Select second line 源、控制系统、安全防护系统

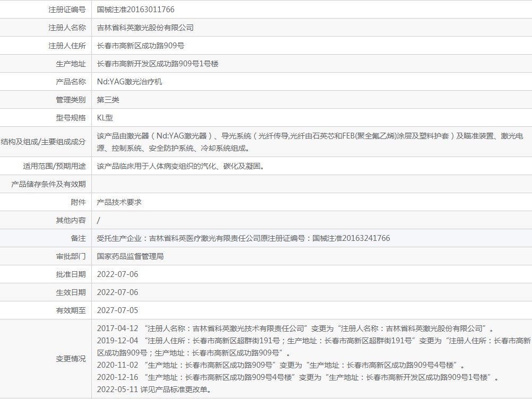[x=174, y=148]
